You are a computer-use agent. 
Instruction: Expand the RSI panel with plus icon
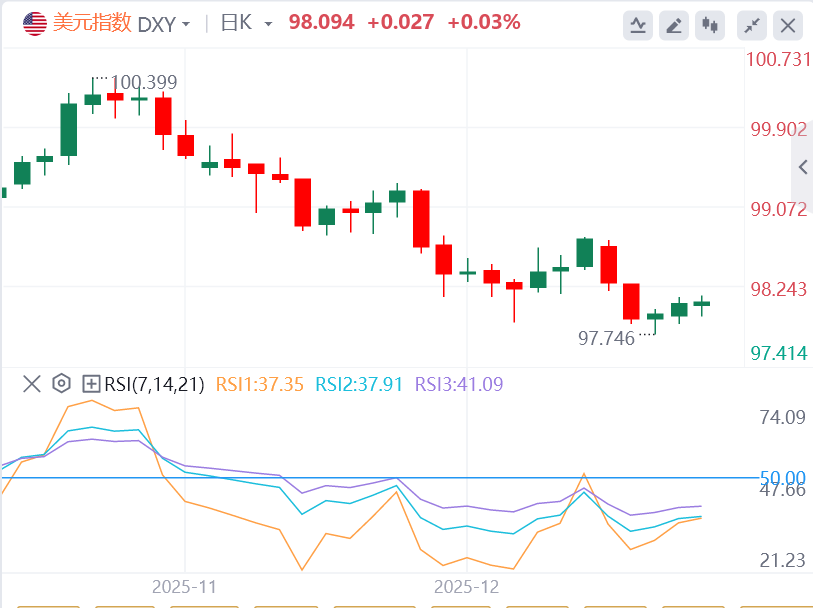(x=91, y=383)
